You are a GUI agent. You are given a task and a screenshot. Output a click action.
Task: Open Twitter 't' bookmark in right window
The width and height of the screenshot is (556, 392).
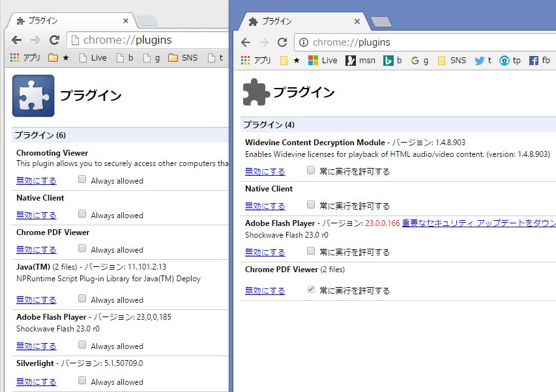[483, 61]
